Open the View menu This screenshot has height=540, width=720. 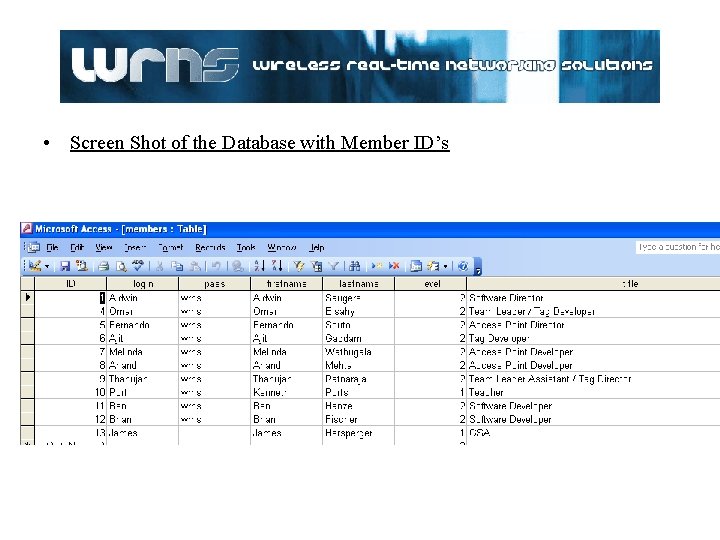pos(104,248)
